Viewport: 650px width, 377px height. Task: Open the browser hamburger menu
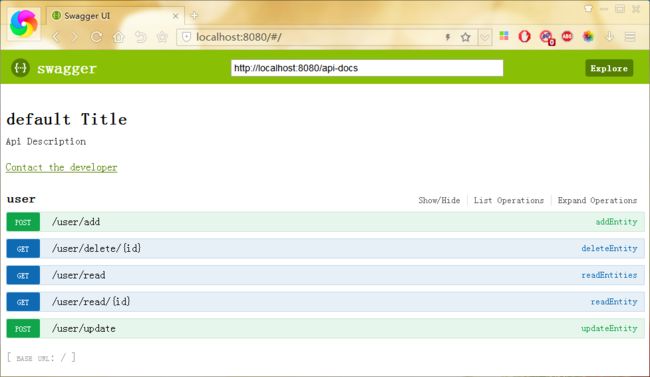tap(630, 37)
